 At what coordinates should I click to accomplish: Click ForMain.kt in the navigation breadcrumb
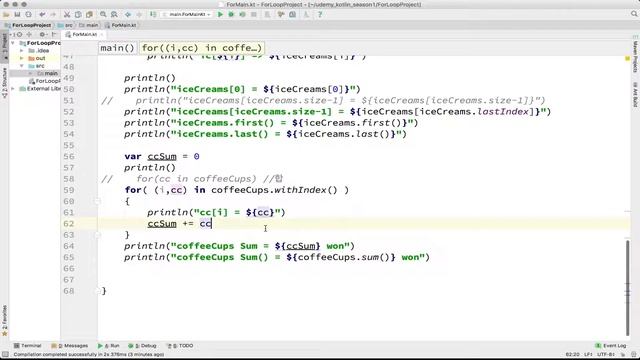(120, 25)
